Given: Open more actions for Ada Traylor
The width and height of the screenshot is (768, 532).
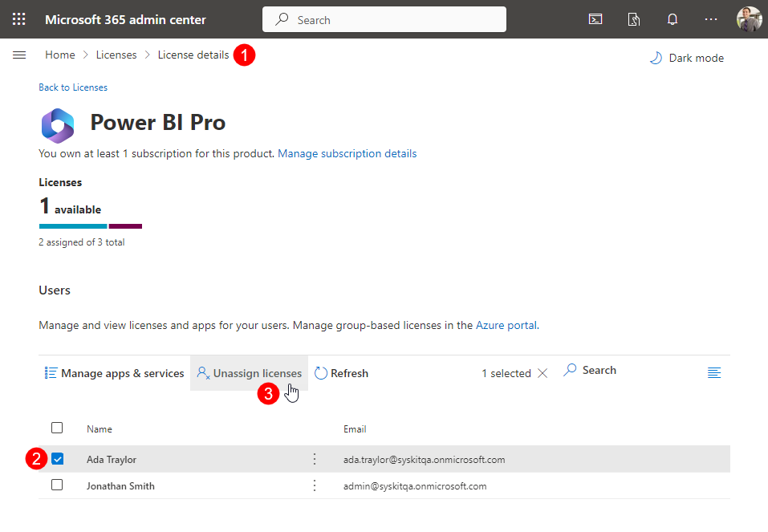Looking at the screenshot, I should click(x=314, y=458).
